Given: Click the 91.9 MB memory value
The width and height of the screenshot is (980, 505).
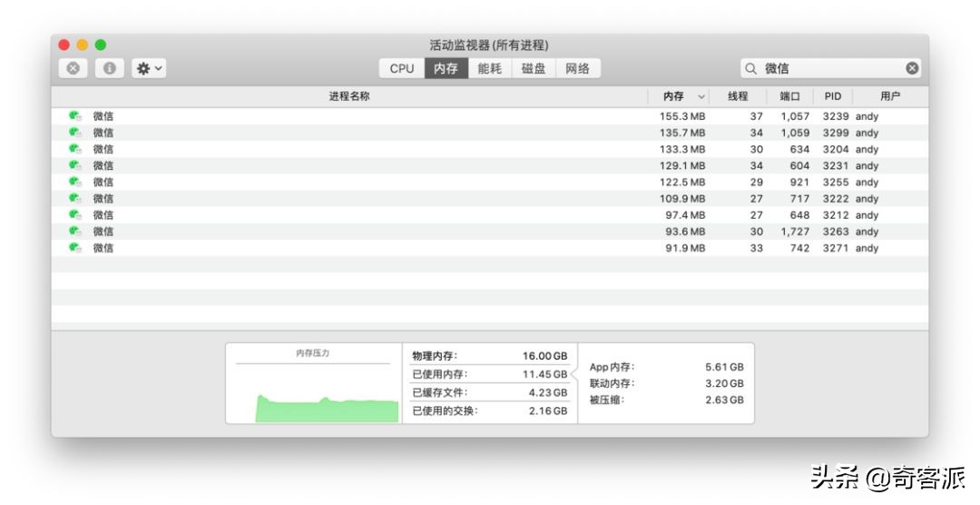Looking at the screenshot, I should click(685, 248).
